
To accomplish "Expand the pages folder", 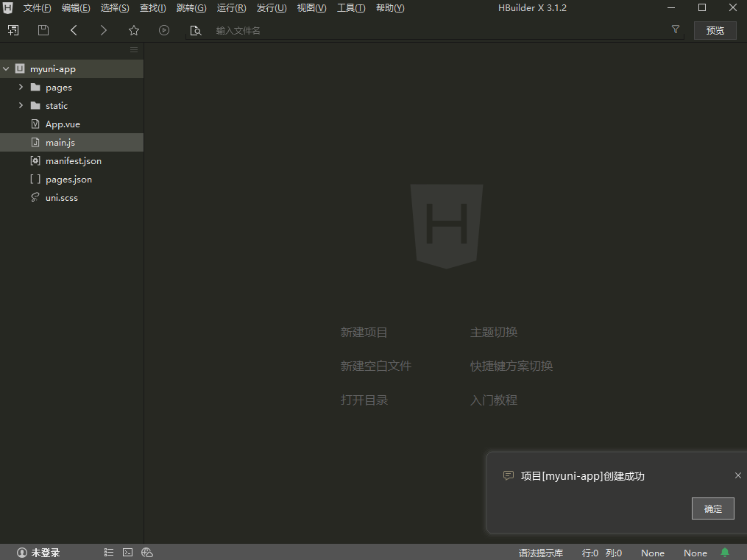I will click(x=21, y=87).
